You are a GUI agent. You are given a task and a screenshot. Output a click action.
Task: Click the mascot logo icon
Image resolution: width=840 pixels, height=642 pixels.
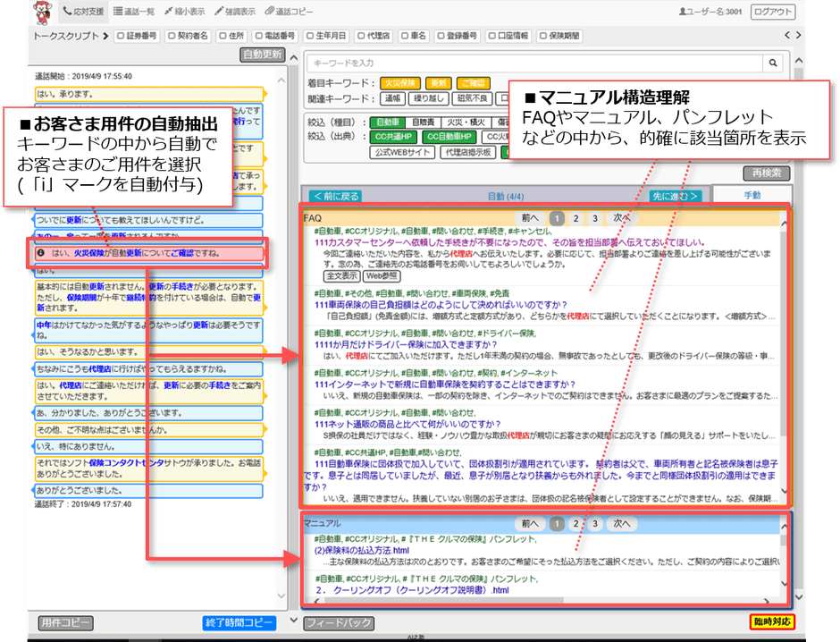tap(43, 12)
